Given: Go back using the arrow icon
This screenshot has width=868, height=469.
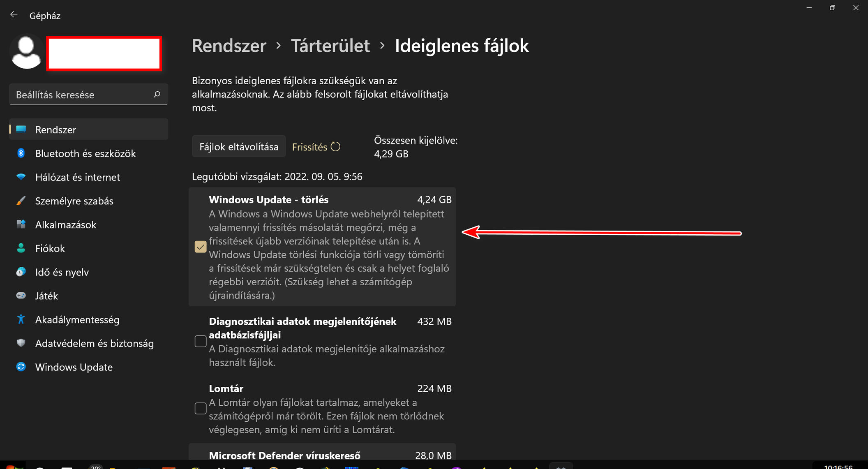Looking at the screenshot, I should tap(14, 15).
